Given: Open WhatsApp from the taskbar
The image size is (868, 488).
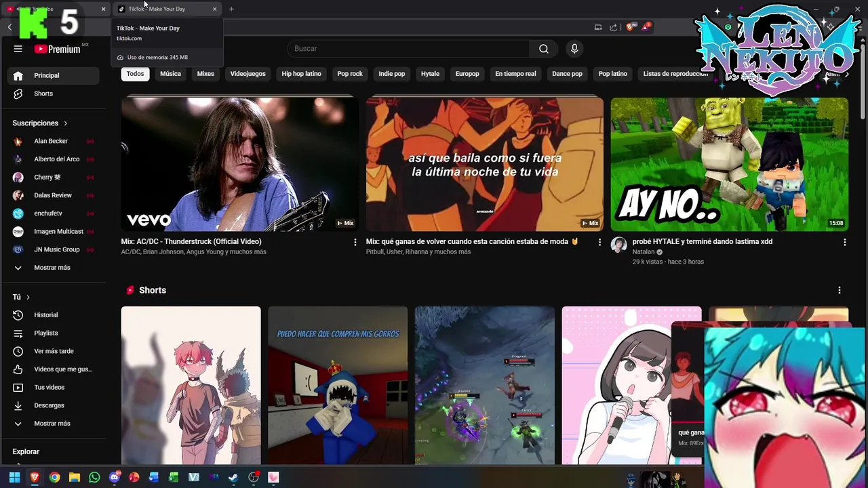Looking at the screenshot, I should click(94, 477).
